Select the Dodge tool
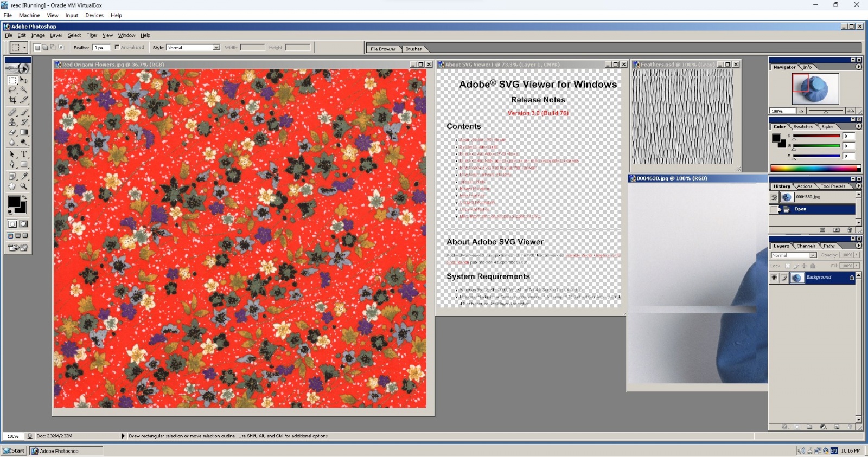Screen dimensions: 868x457 coord(24,141)
